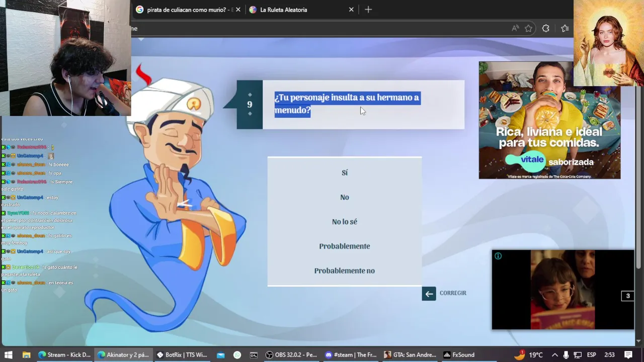Screen dimensions: 644x362
Task: Switch to the "Stream - Kick D..." Edge window
Action: [64, 354]
